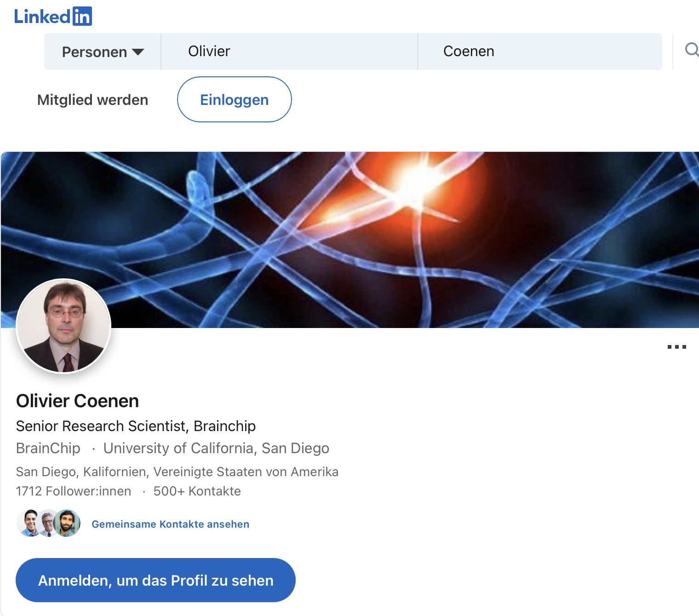Click the 1712 Follower:innen count

pyautogui.click(x=74, y=491)
